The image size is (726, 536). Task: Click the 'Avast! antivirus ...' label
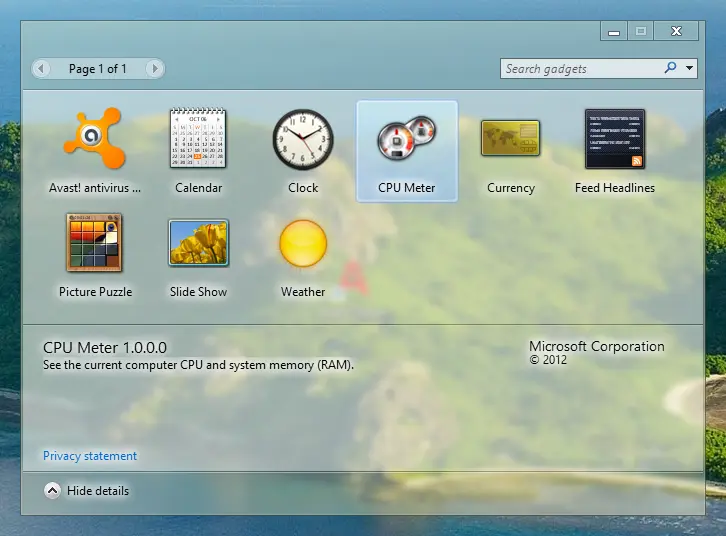(x=95, y=188)
